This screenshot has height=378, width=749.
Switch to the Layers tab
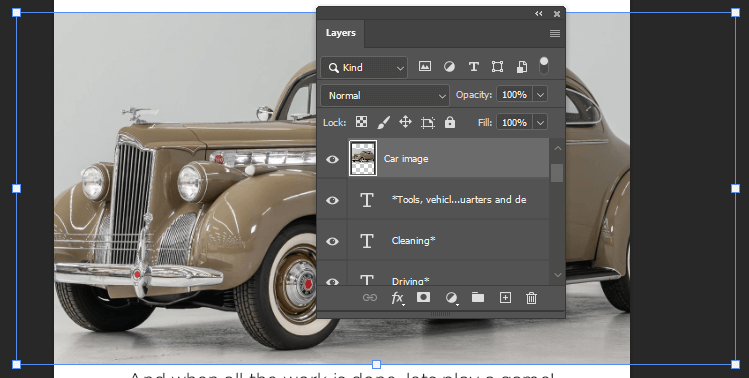[341, 33]
